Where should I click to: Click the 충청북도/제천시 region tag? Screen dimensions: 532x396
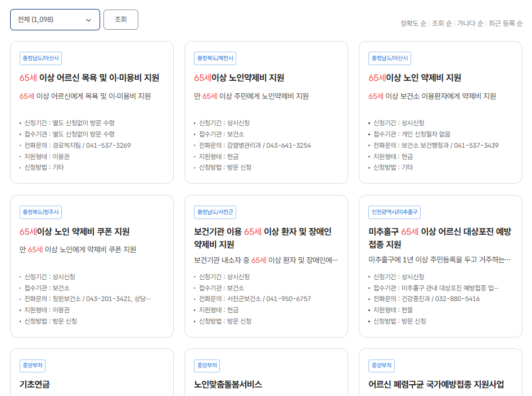coord(215,58)
